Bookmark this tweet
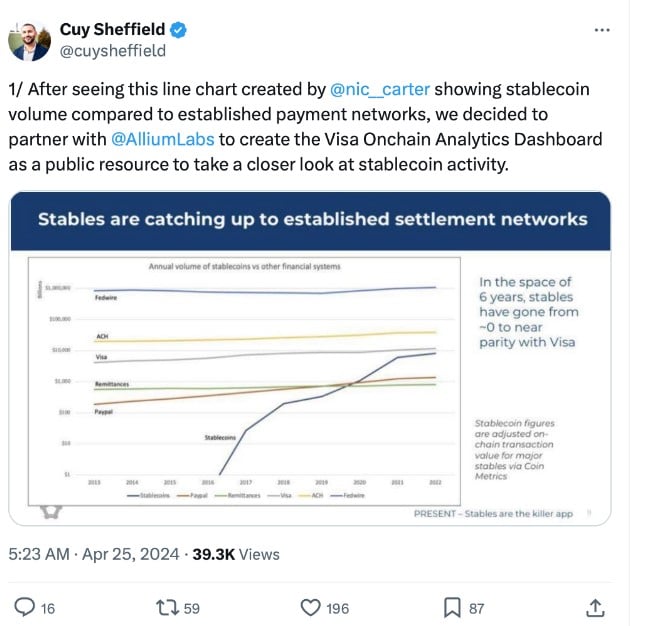648x626 pixels. pyautogui.click(x=452, y=607)
